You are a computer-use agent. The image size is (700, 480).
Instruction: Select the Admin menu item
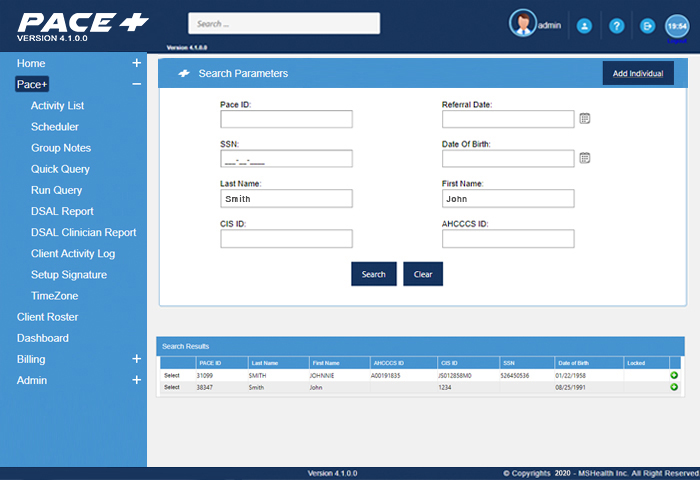pyautogui.click(x=32, y=380)
